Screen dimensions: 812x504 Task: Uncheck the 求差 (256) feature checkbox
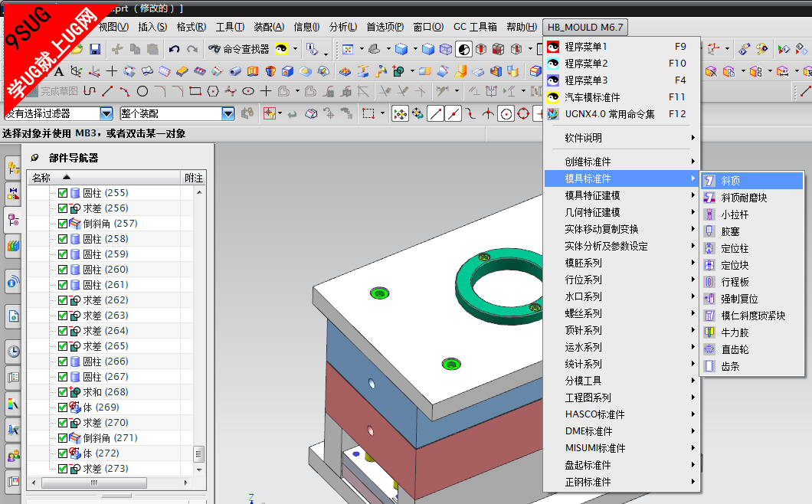click(63, 208)
